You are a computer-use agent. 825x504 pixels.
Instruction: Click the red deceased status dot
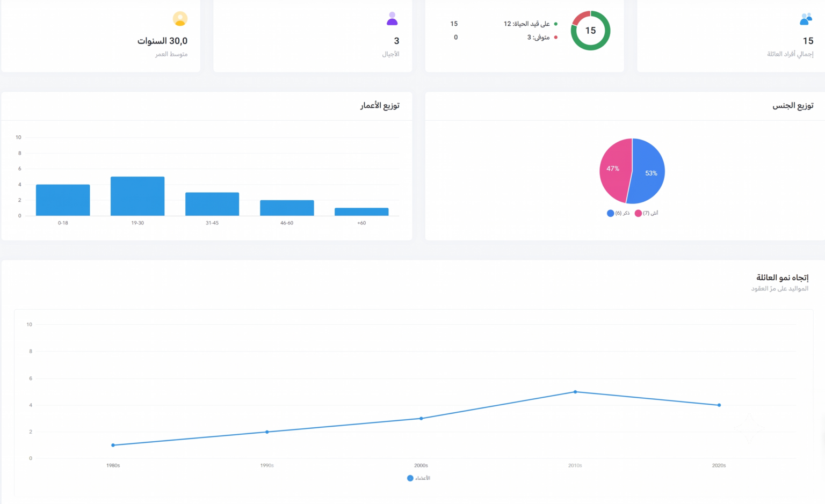(555, 37)
